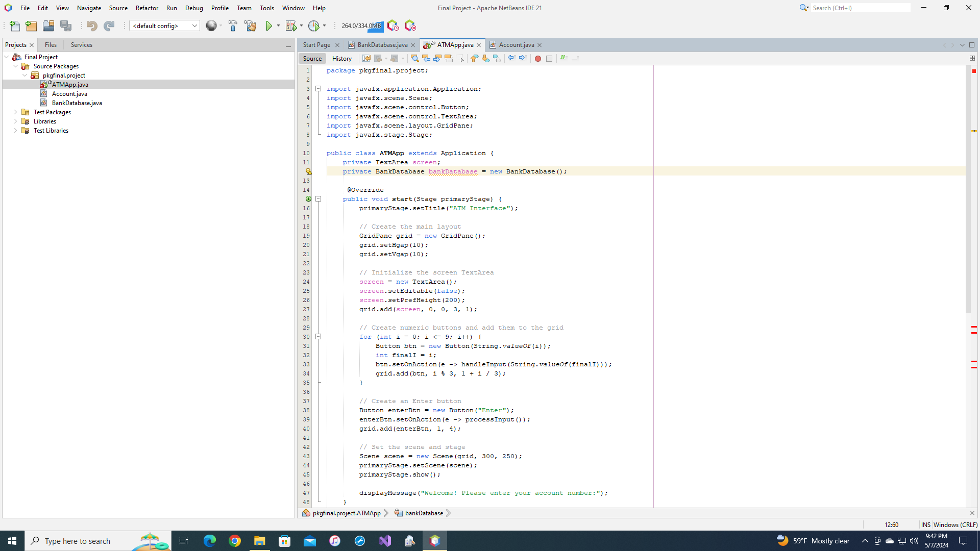Click the Shift Right indent icon

[524, 59]
